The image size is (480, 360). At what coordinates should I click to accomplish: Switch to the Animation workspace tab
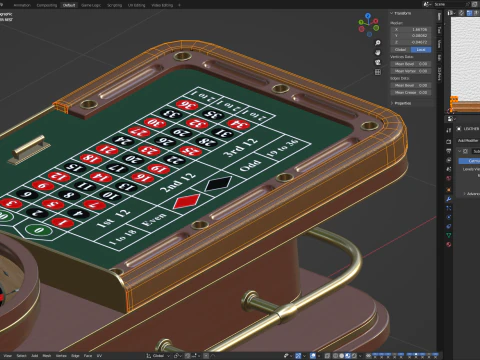pos(22,5)
